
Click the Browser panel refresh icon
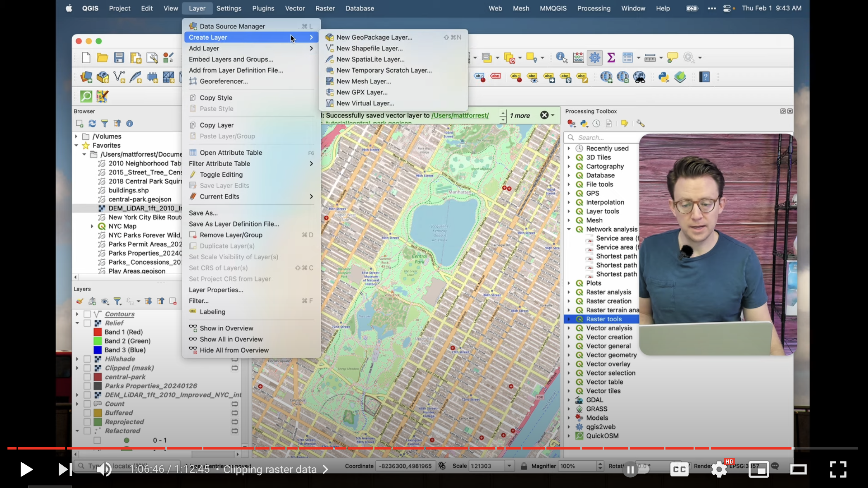(x=92, y=124)
